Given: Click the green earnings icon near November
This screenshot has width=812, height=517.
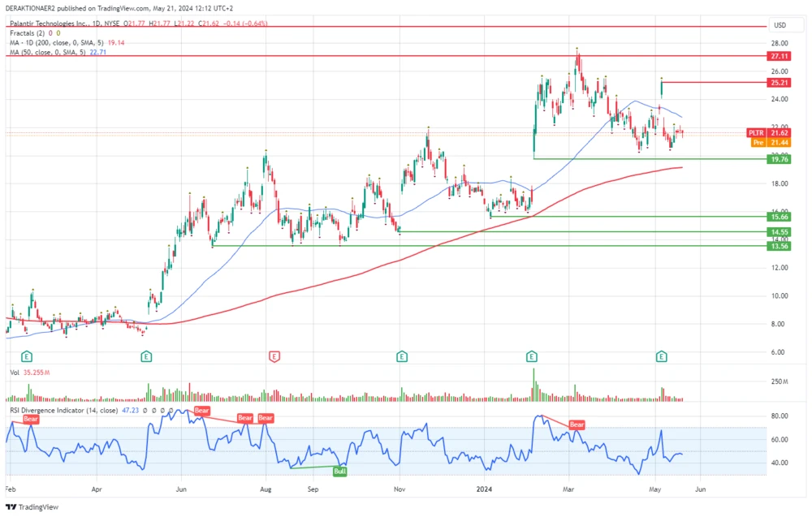Looking at the screenshot, I should coord(400,355).
